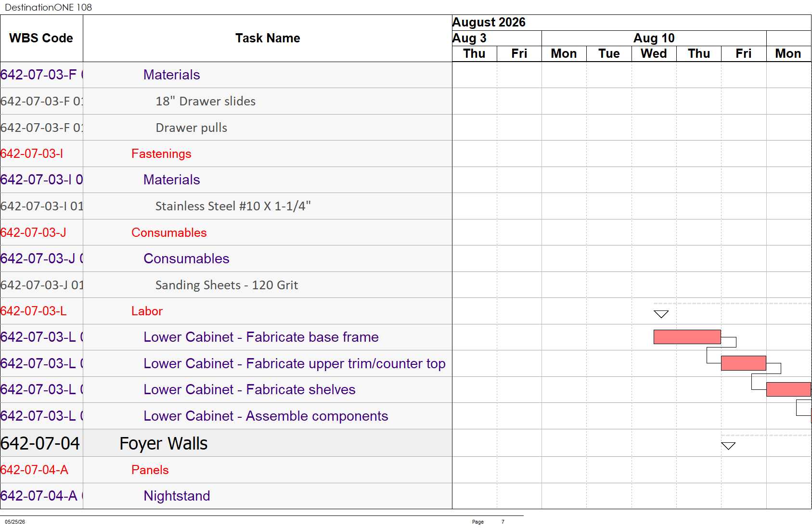Select the red Consumables summary task
Screen dimensions: 812x528
(x=169, y=232)
